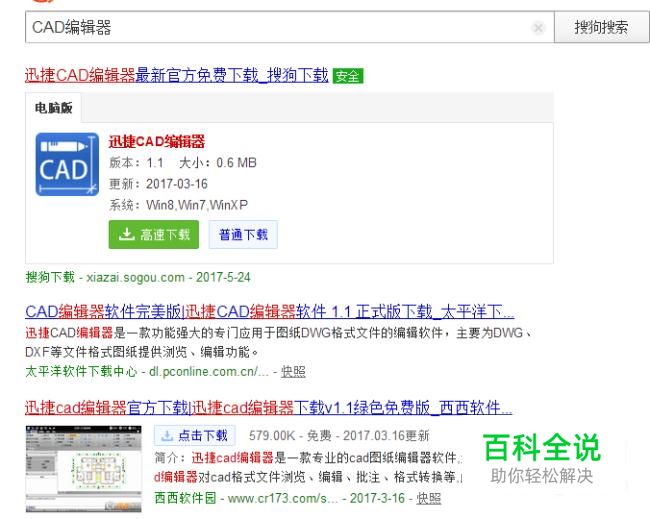Click the text 更新: 2017-03-16
The width and height of the screenshot is (650, 519).
point(158,184)
